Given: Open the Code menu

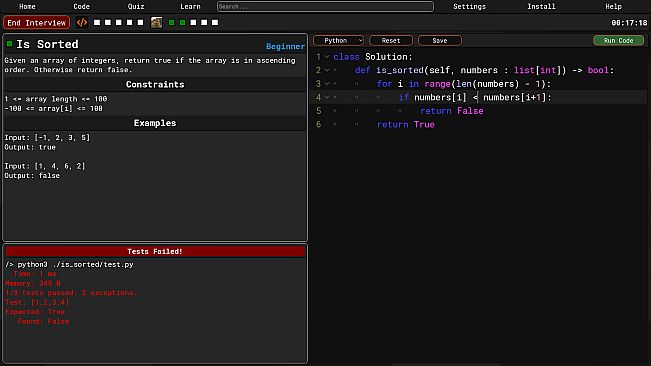Looking at the screenshot, I should pyautogui.click(x=81, y=7).
